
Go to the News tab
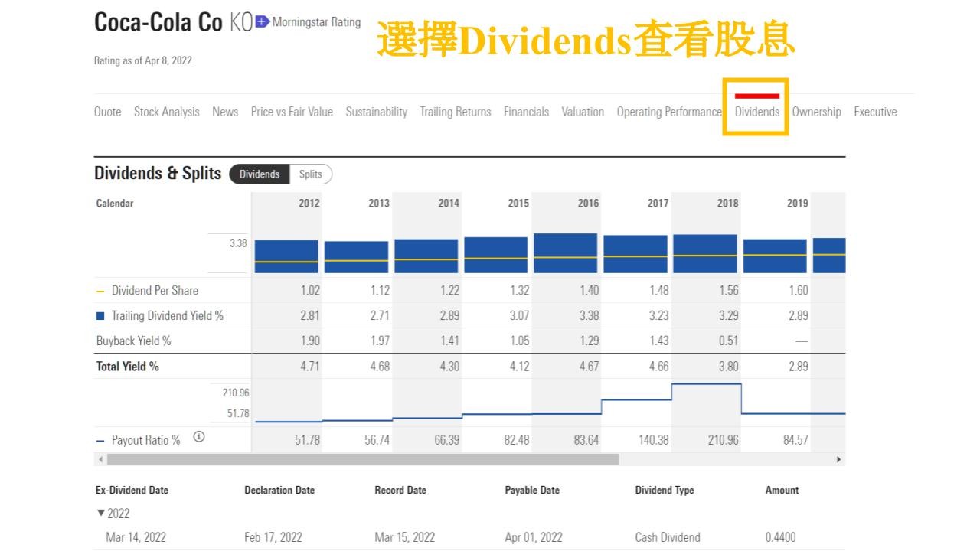pos(225,112)
